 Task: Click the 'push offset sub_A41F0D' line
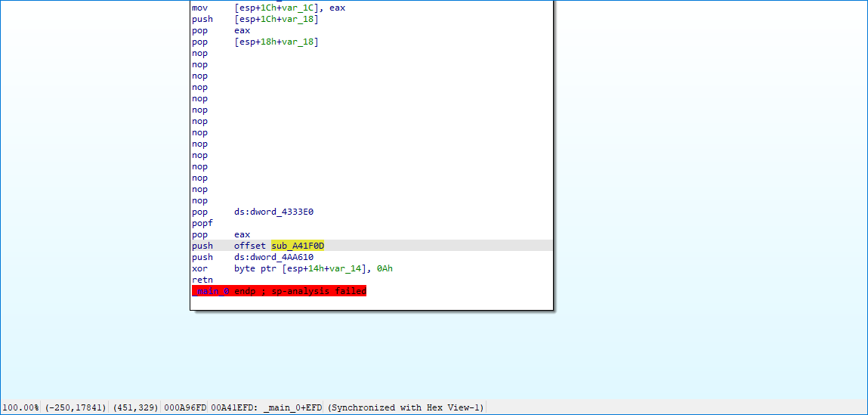(x=371, y=246)
